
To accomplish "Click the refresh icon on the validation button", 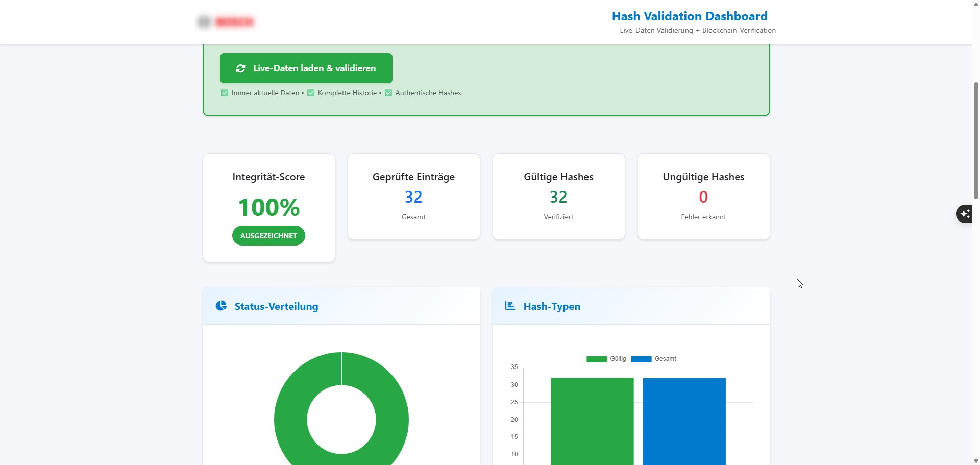I will (x=240, y=68).
